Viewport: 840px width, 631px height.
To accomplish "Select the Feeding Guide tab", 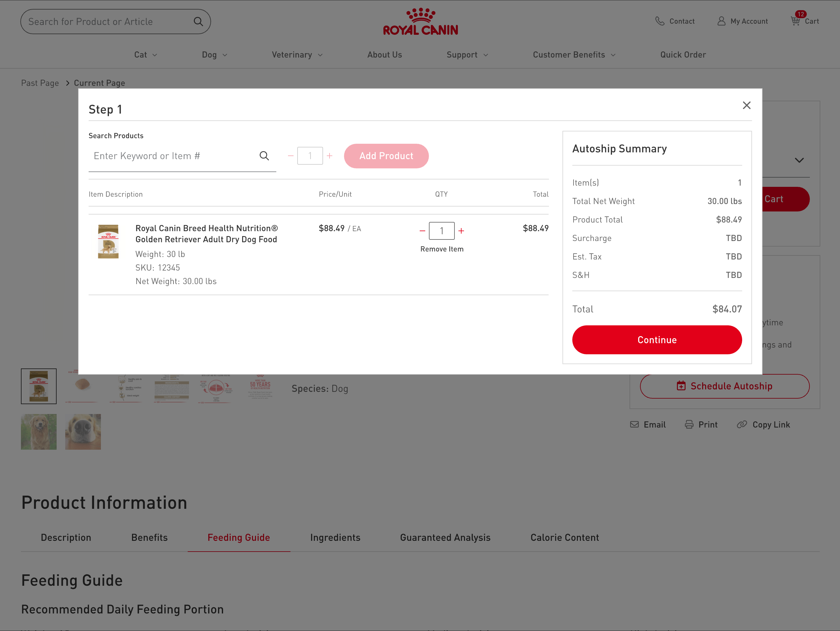I will tap(238, 537).
